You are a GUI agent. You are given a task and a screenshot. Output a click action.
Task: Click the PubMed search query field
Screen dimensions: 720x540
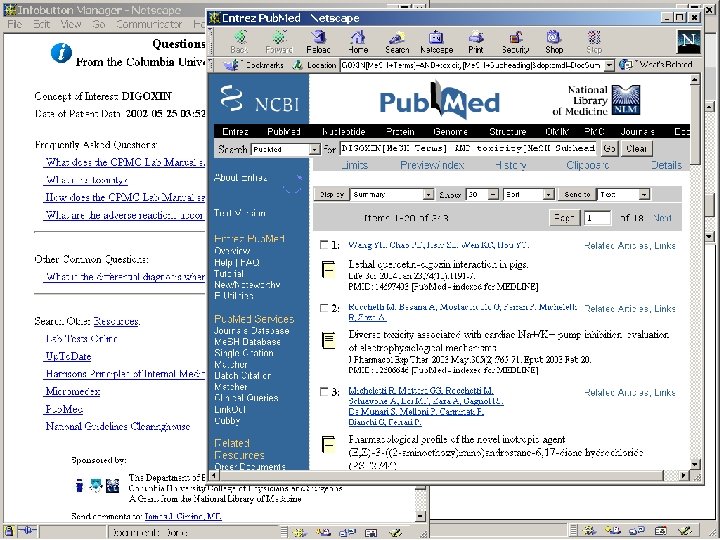click(468, 148)
